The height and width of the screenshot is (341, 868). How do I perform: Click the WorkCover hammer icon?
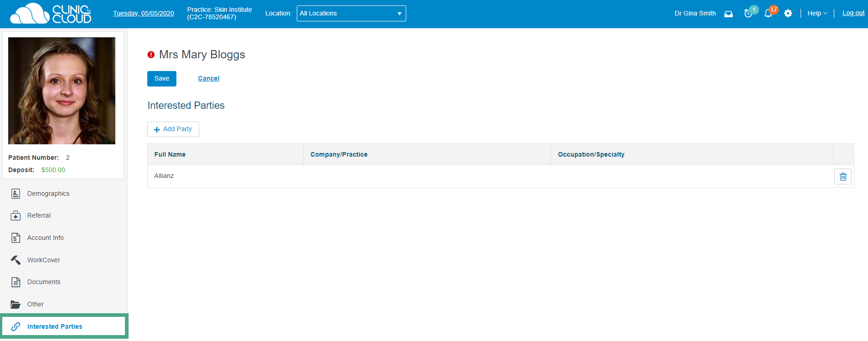coord(15,260)
